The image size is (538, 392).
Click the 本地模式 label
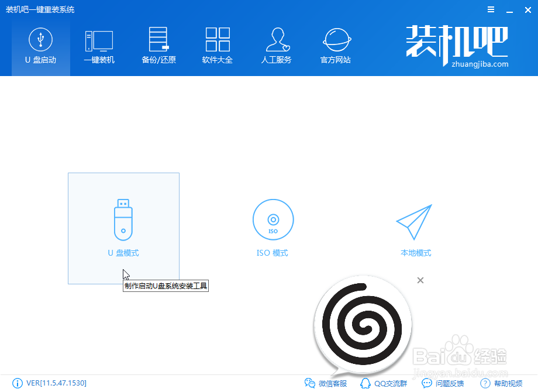[416, 253]
